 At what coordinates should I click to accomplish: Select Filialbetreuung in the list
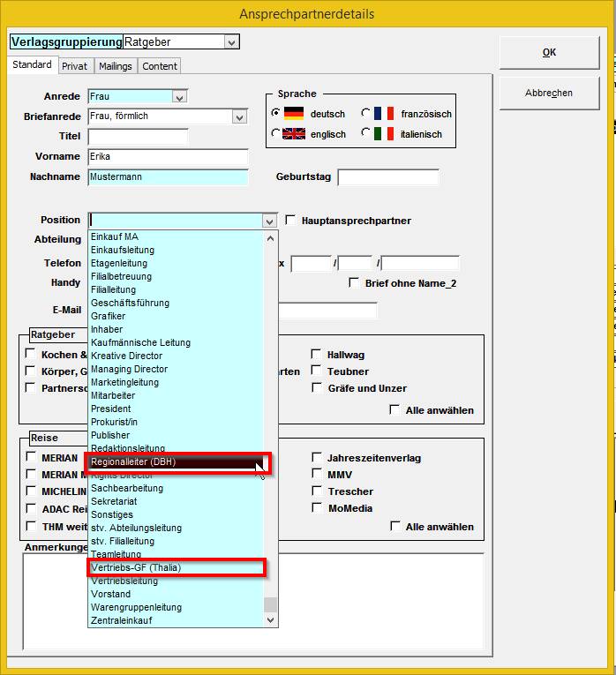[176, 276]
